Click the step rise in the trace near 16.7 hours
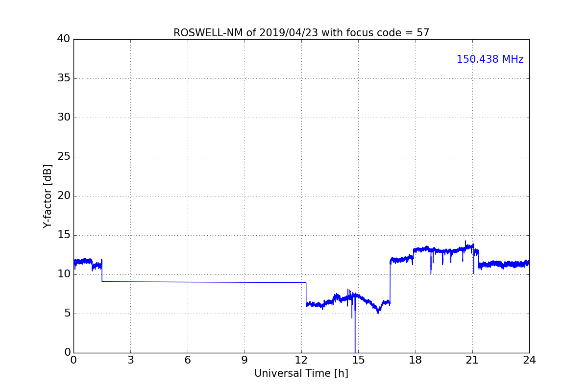The width and height of the screenshot is (588, 392). pyautogui.click(x=390, y=282)
